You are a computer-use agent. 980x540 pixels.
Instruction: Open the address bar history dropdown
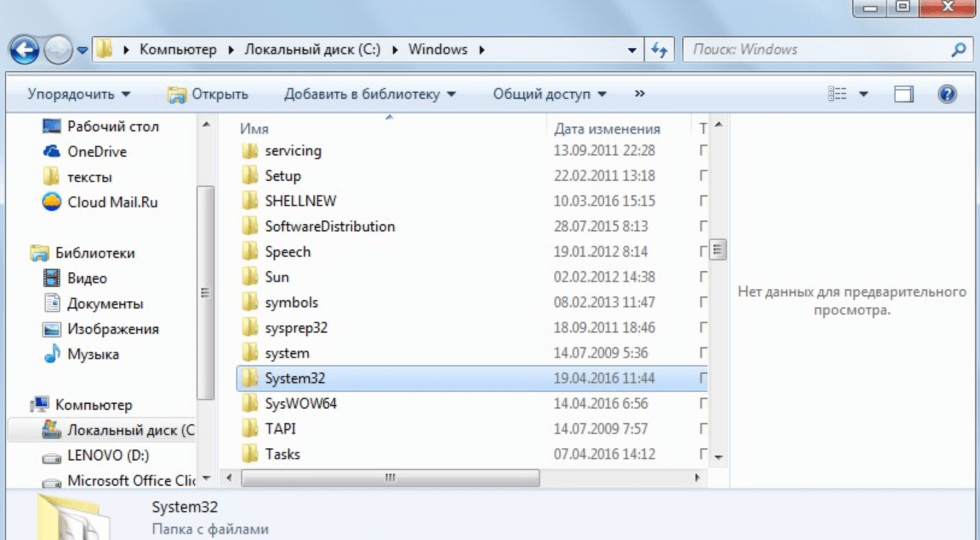coord(632,50)
